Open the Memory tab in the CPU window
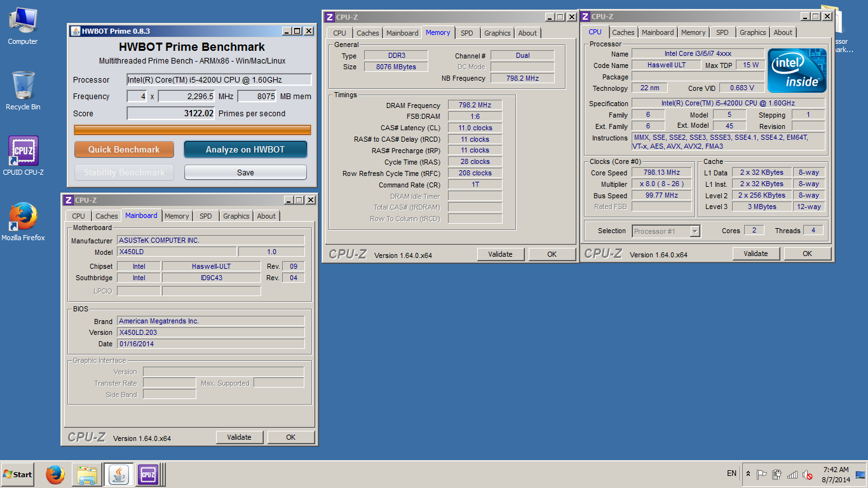 click(x=693, y=32)
